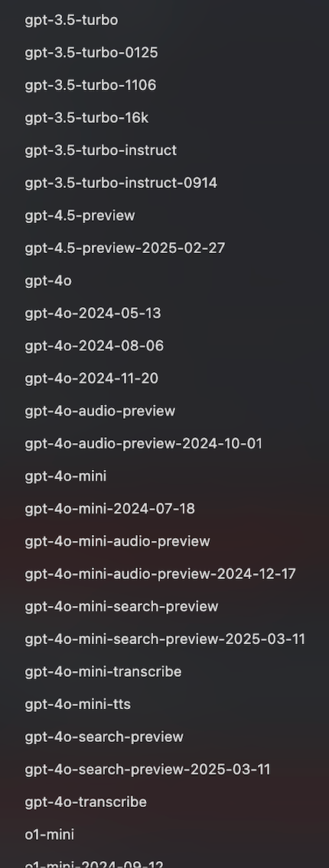Pick the gpt-3.5-turbo-1106 entry
329x868 pixels.
90,86
